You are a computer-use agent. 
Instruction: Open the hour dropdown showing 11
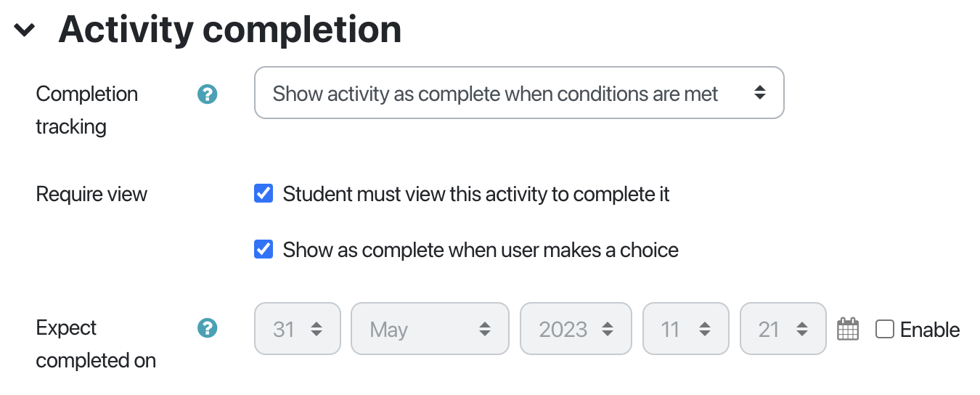(685, 329)
